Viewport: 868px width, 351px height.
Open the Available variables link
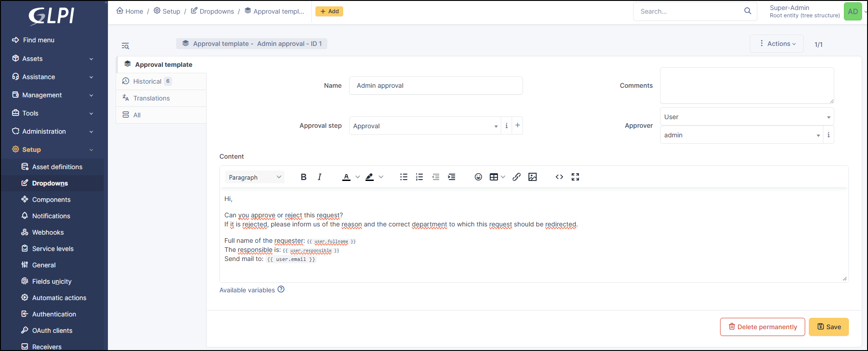point(247,290)
